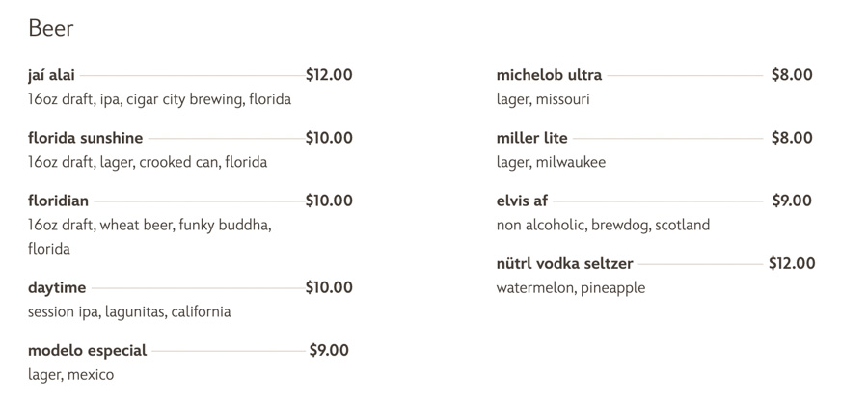Viewport: 868px width, 403px height.
Task: Choose the daytime beer item
Action: click(x=57, y=287)
